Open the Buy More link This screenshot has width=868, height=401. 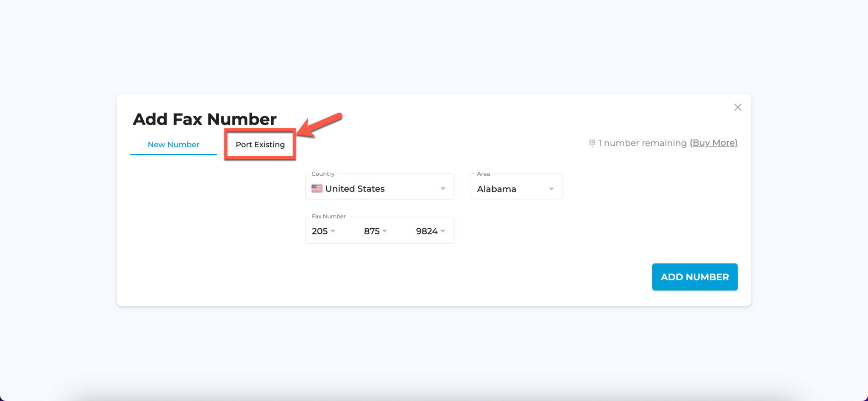(714, 143)
